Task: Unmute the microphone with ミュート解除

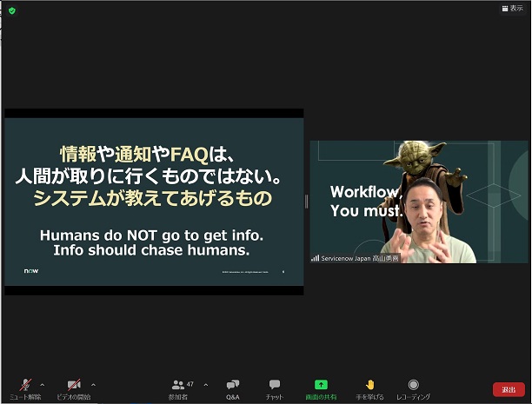Action: coord(25,389)
